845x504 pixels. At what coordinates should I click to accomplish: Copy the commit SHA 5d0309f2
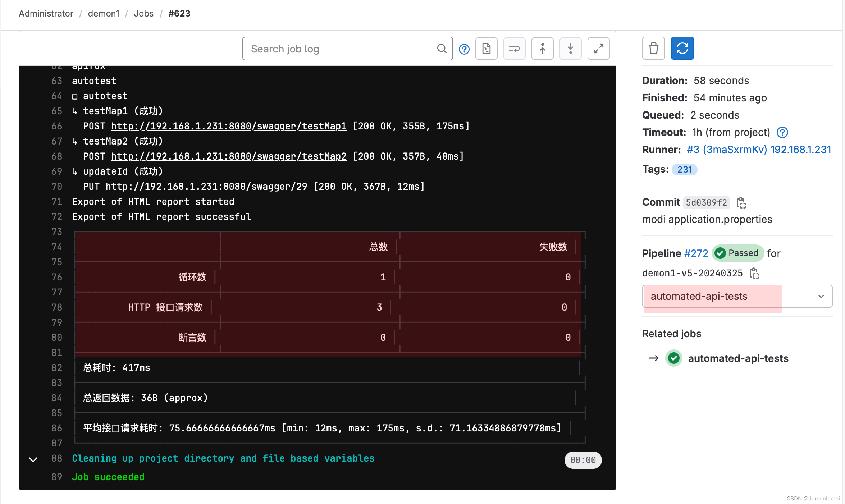pos(741,203)
